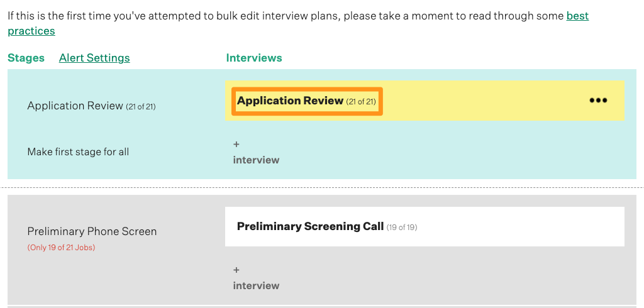Screen dimensions: 644x308
Task: Click the Interviews column header
Action: pyautogui.click(x=254, y=58)
